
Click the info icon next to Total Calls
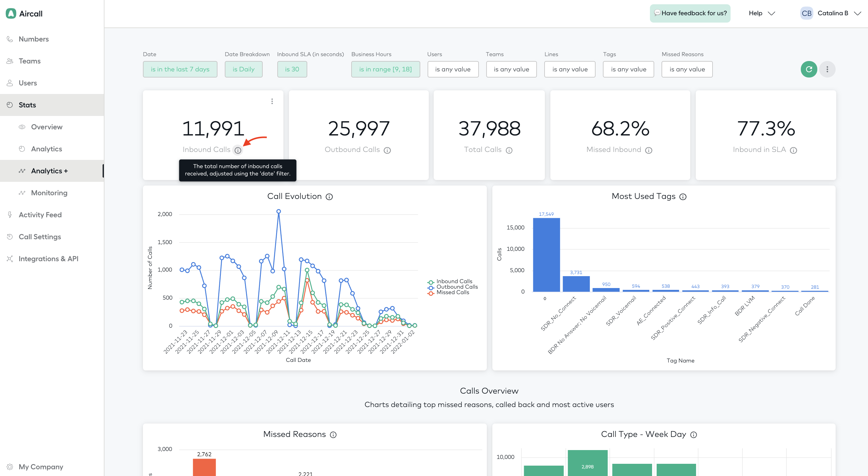pyautogui.click(x=509, y=150)
